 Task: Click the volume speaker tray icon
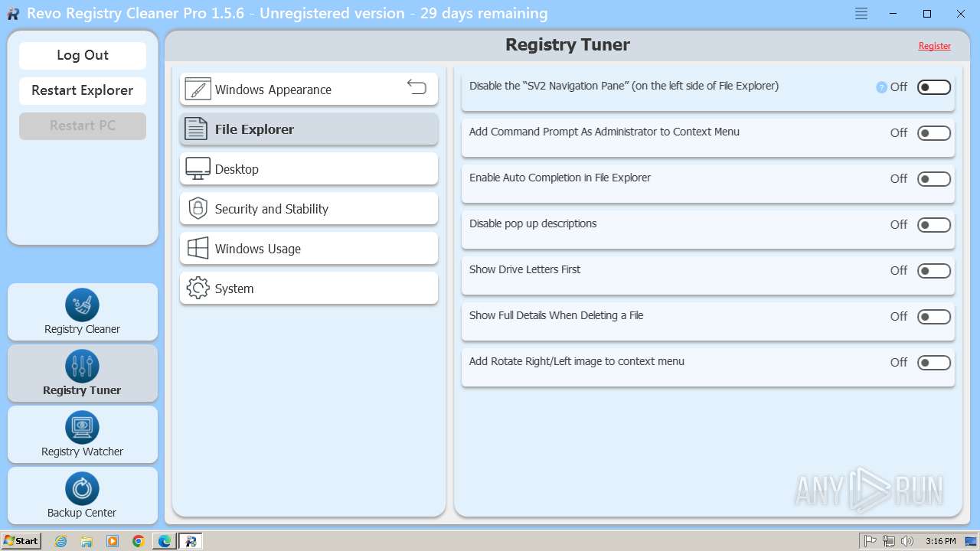(x=907, y=541)
